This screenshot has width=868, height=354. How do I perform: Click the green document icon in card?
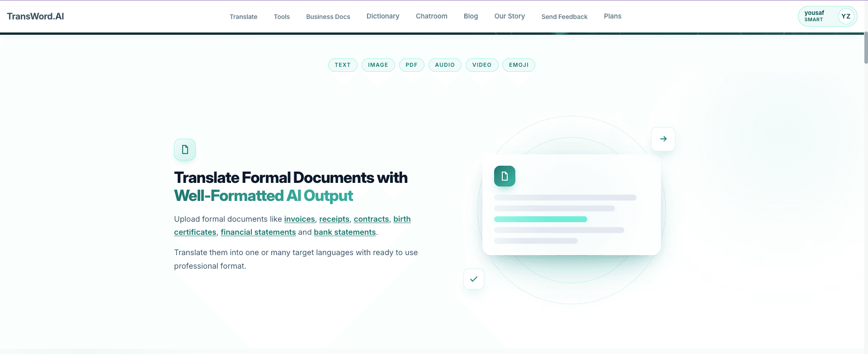pyautogui.click(x=505, y=176)
